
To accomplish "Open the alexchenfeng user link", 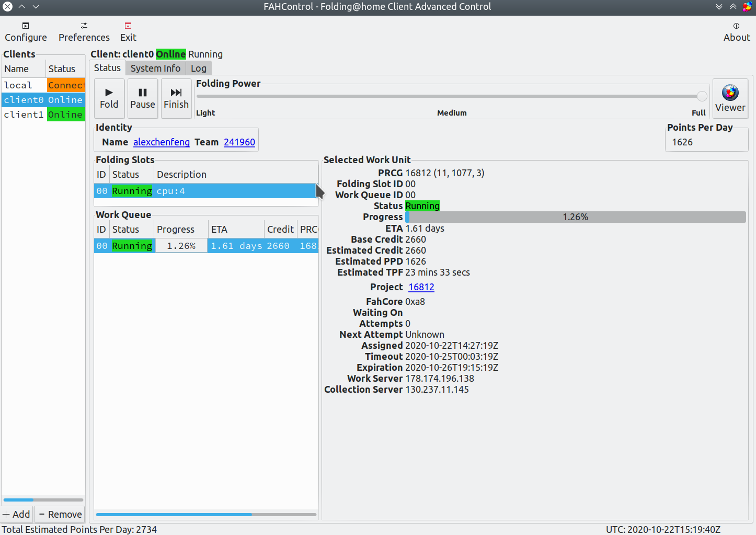I will pyautogui.click(x=162, y=142).
